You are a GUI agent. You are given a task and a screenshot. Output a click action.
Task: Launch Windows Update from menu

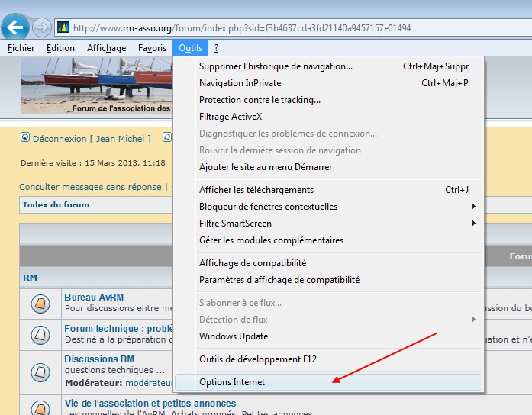[328, 336]
